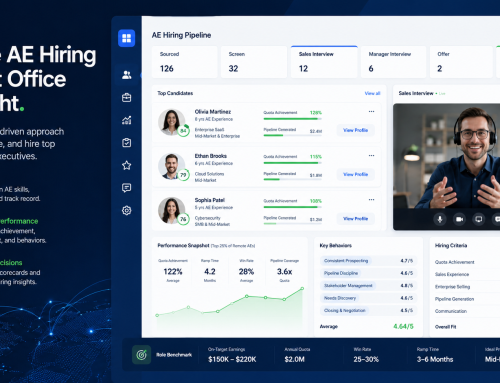This screenshot has height=383, width=500.
Task: Click the 28% Win Rate stat
Action: 246,271
